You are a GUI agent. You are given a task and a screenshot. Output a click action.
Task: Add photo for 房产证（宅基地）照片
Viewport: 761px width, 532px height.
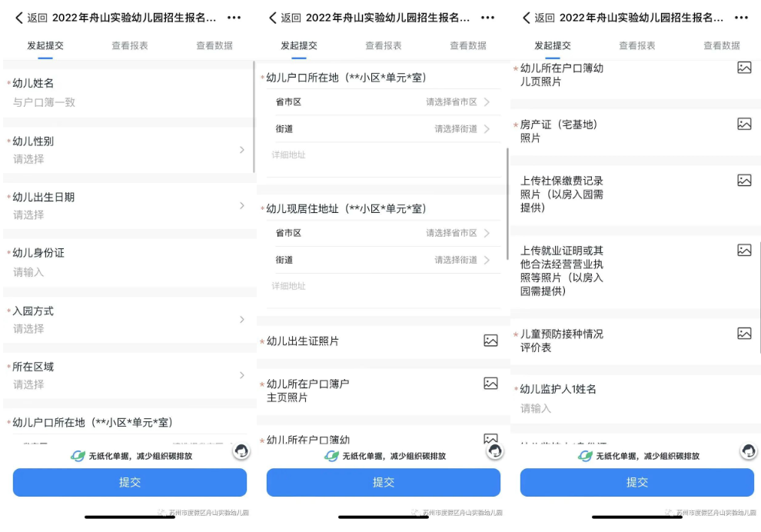(744, 124)
